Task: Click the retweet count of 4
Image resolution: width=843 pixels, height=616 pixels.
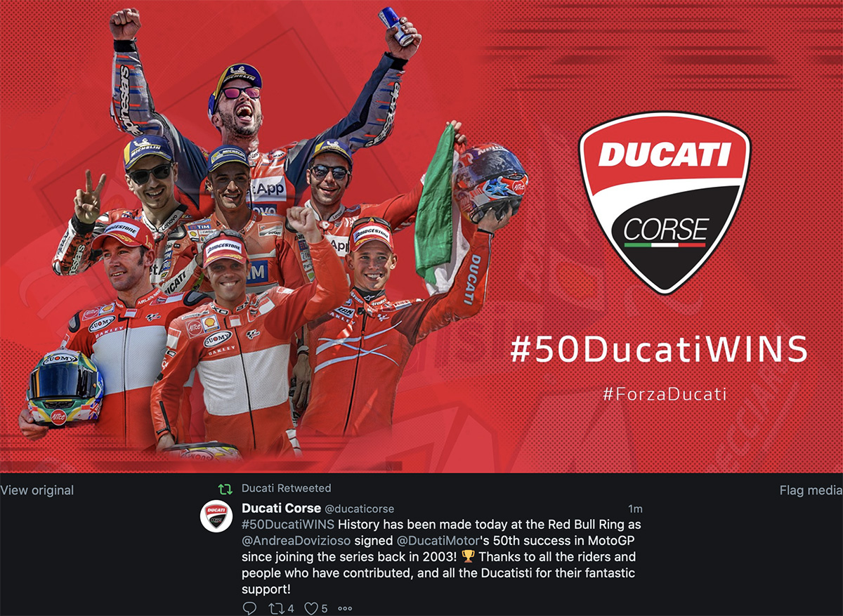Action: pos(291,608)
